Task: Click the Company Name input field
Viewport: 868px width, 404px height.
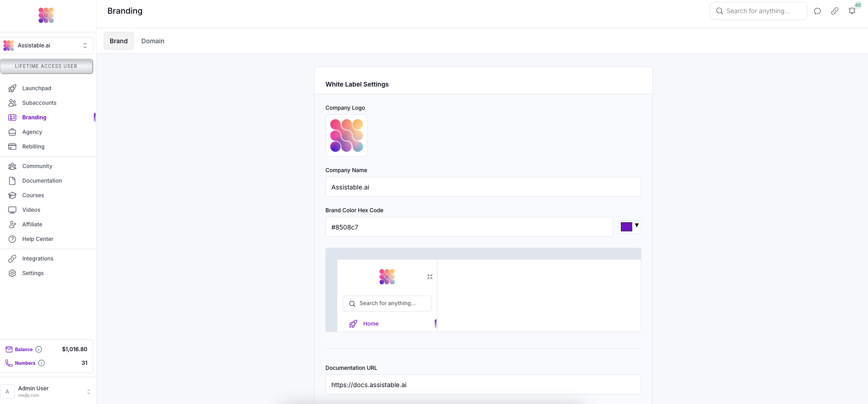Action: pyautogui.click(x=483, y=187)
